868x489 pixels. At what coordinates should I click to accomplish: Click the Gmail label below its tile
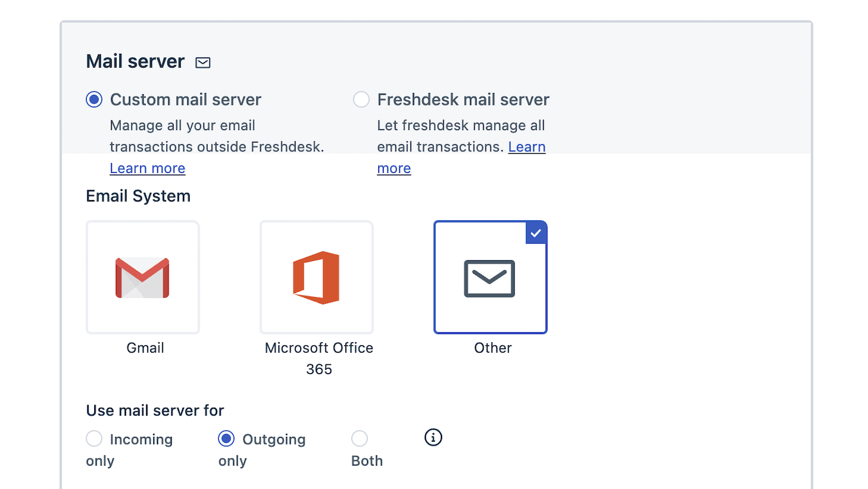[x=144, y=348]
